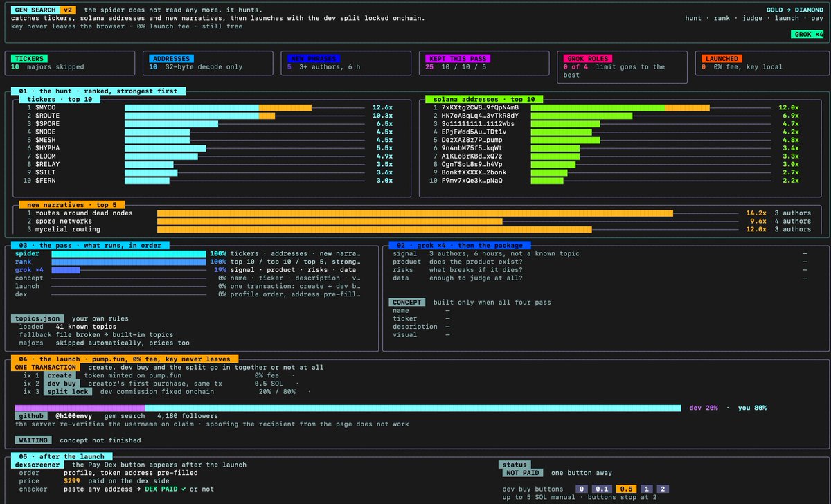The height and width of the screenshot is (504, 831).
Task: Click the dev 20% / you 80% split bar
Action: pyautogui.click(x=348, y=408)
